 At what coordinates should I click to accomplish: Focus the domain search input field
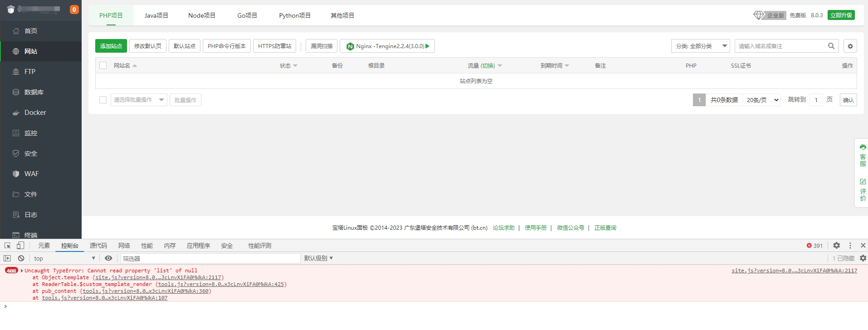[780, 46]
